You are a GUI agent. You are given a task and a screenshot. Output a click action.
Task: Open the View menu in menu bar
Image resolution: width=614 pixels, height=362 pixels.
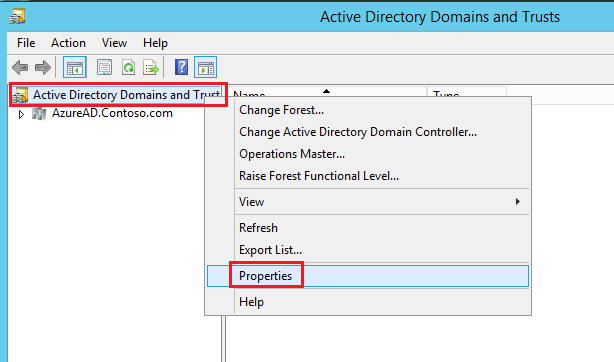click(114, 43)
